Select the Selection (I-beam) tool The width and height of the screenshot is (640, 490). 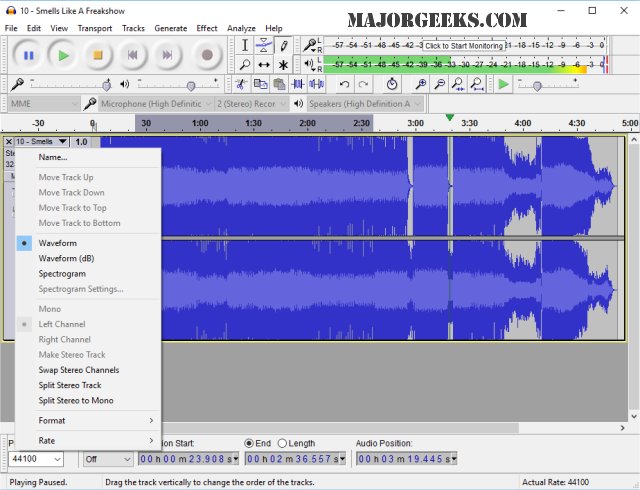tap(244, 45)
